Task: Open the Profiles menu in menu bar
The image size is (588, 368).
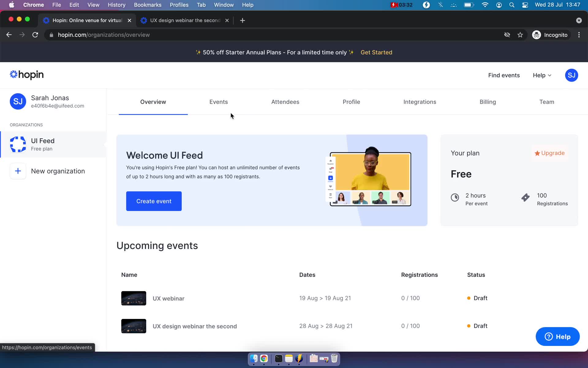Action: (179, 5)
